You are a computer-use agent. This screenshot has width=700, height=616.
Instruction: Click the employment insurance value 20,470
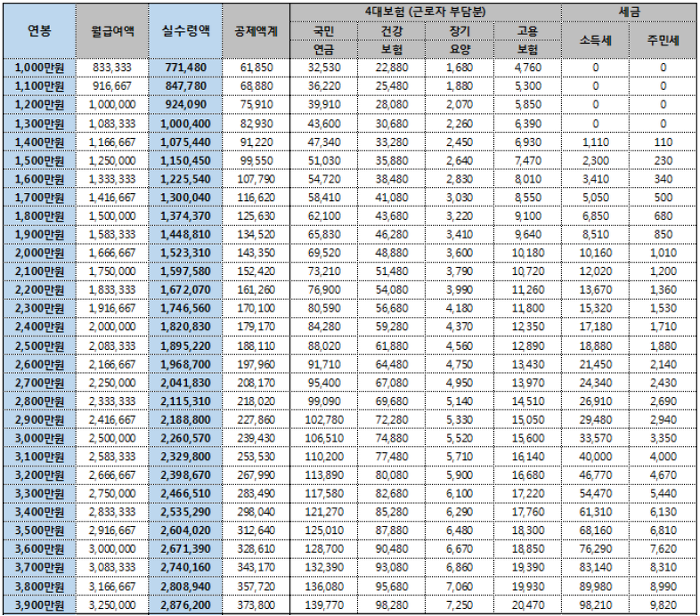point(528,606)
